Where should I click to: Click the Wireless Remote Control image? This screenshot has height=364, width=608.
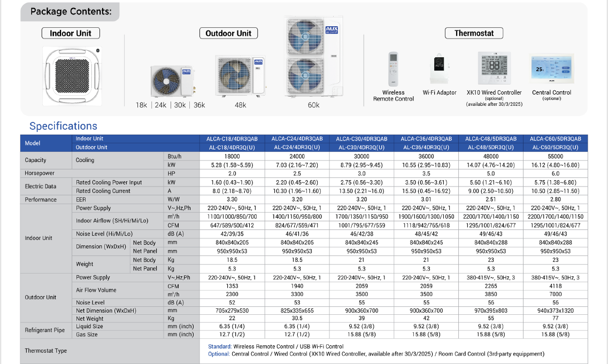[x=394, y=68]
